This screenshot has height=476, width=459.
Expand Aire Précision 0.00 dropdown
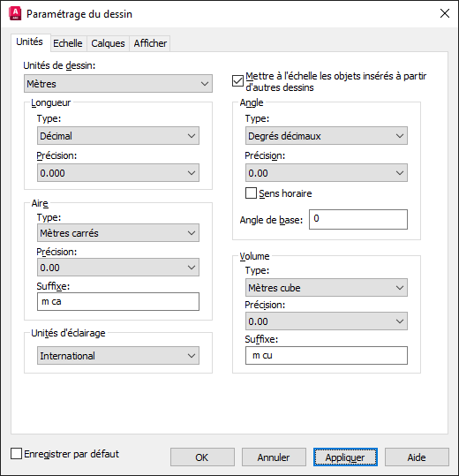point(118,267)
